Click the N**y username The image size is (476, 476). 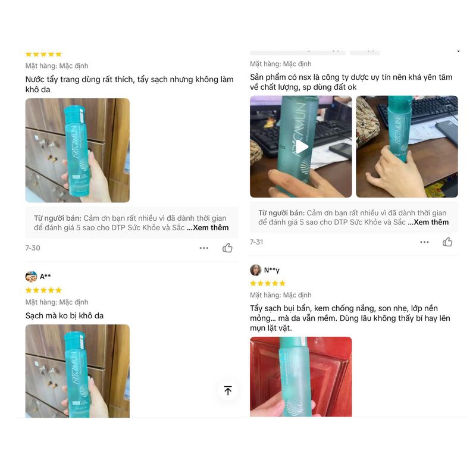(272, 270)
